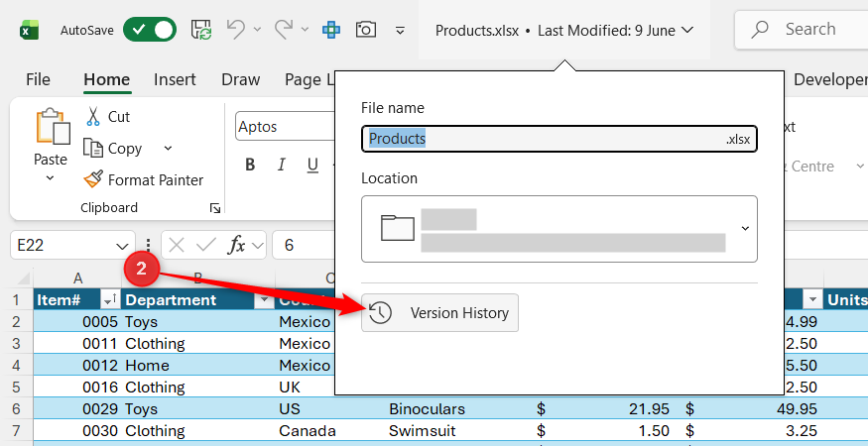This screenshot has height=446, width=868.
Task: Switch to the Draw tab
Action: point(241,79)
